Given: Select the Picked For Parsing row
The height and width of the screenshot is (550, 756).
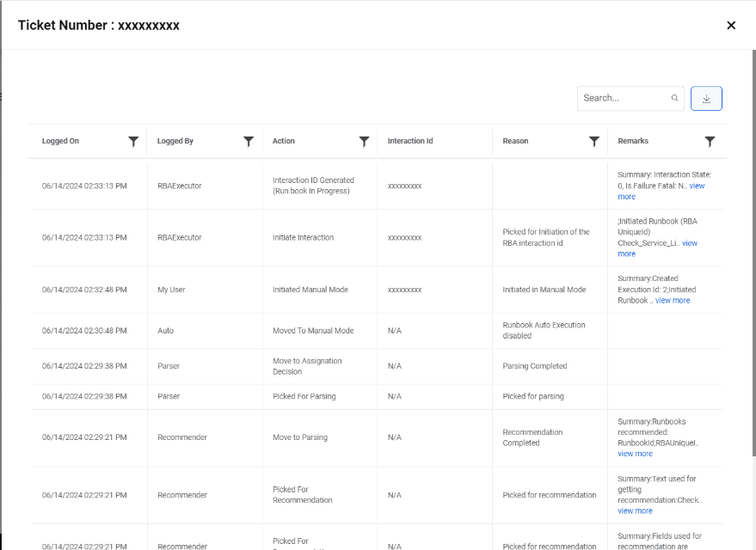Looking at the screenshot, I should point(304,397).
